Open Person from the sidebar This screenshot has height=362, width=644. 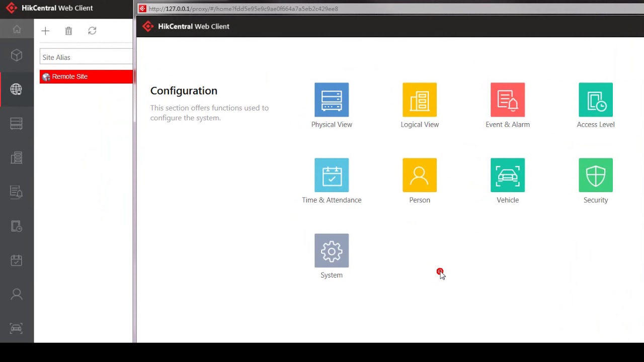[17, 294]
